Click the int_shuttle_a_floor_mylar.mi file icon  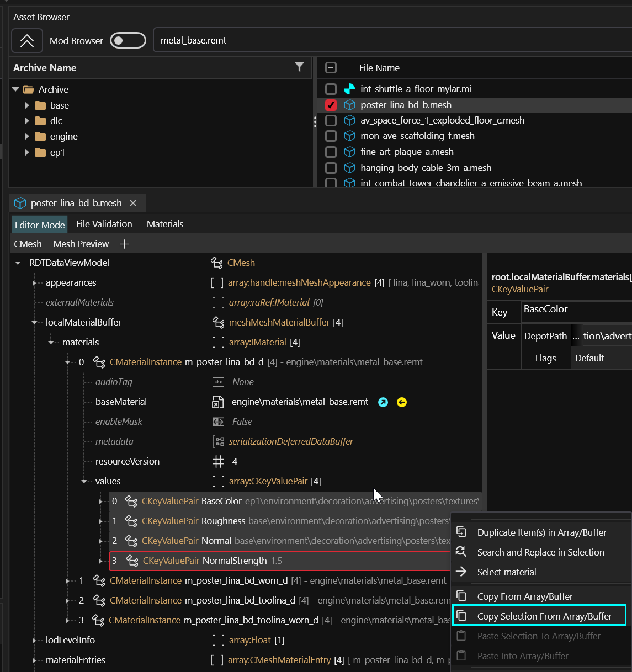(349, 89)
